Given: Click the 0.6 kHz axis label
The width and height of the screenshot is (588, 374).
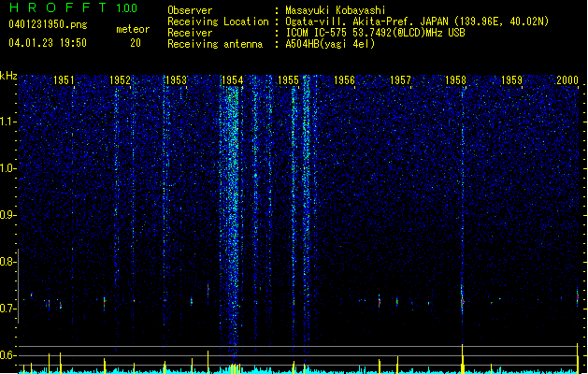Looking at the screenshot, I should [7, 355].
